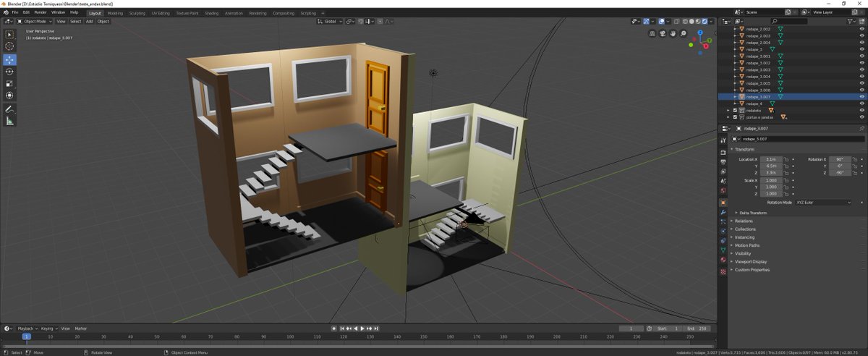The image size is (868, 356).
Task: Uncheck the rodateto collection checkbox
Action: pyautogui.click(x=735, y=110)
